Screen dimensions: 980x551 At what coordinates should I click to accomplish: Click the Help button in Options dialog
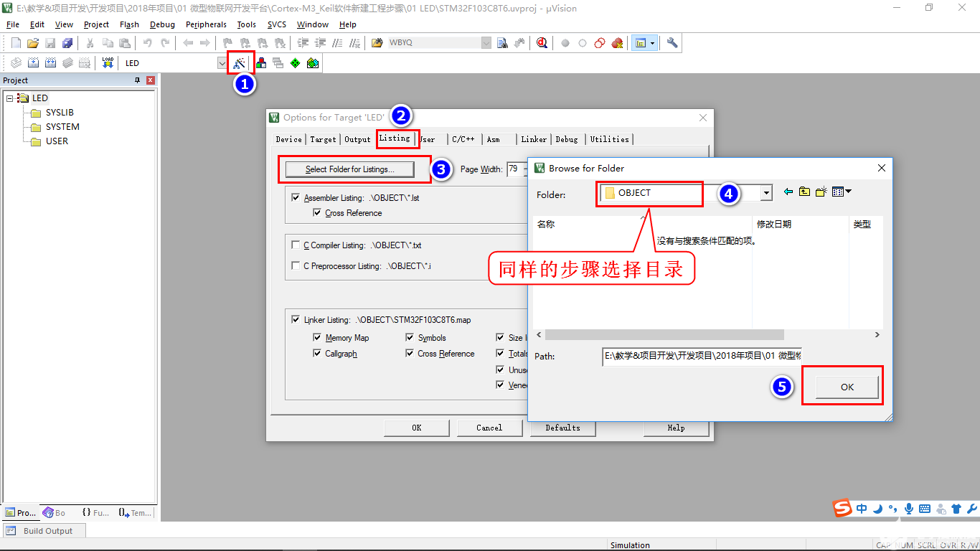pos(676,428)
